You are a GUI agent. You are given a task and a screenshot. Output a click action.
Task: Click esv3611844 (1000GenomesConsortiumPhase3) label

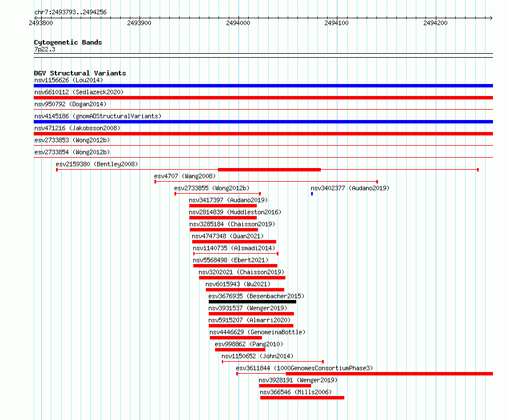point(304,368)
